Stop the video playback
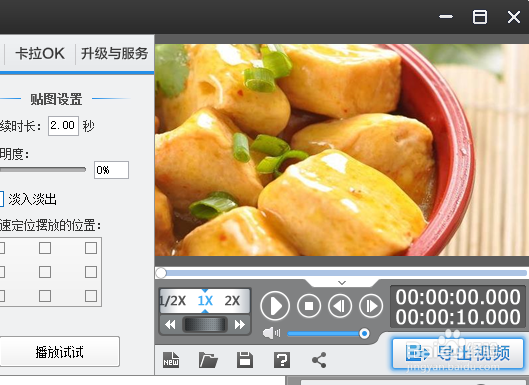The width and height of the screenshot is (529, 385). (309, 306)
